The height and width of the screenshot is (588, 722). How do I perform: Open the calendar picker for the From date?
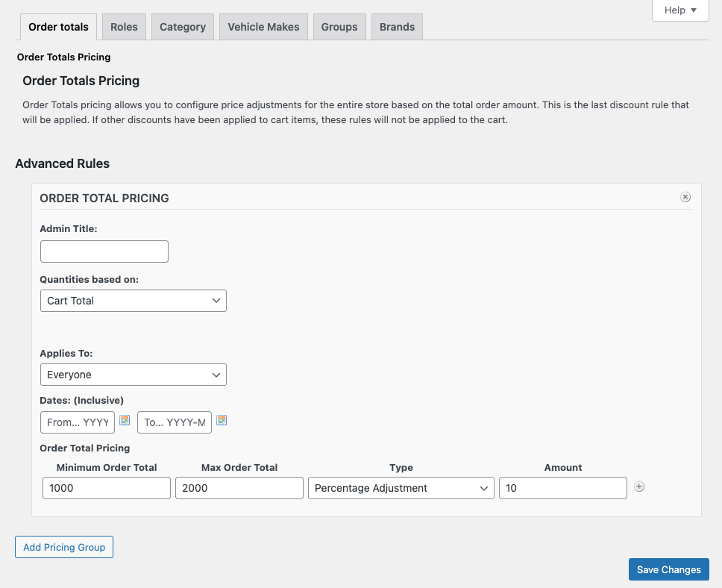point(125,422)
